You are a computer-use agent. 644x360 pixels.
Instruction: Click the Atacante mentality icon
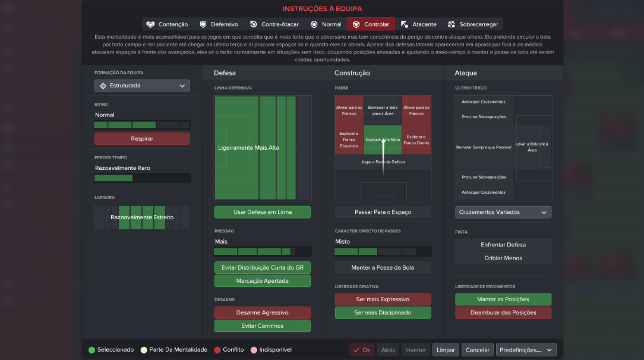tap(405, 24)
